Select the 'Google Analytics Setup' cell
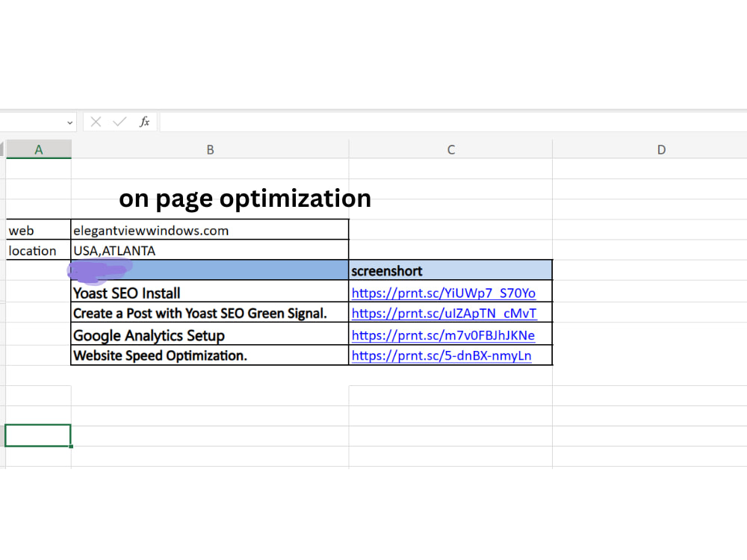Screen dimensions: 747x560 coord(210,335)
